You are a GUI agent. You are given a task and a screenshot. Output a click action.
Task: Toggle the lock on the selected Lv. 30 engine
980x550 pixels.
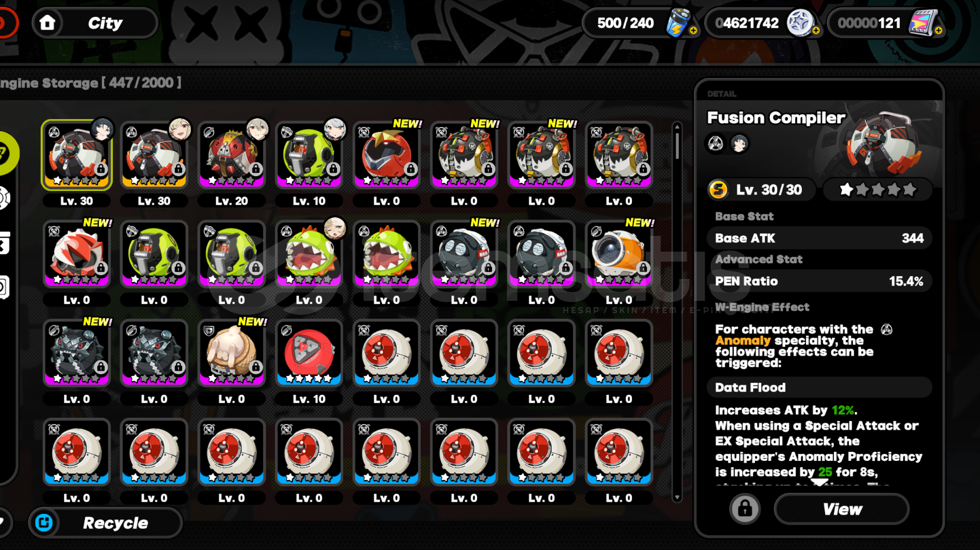pyautogui.click(x=101, y=169)
